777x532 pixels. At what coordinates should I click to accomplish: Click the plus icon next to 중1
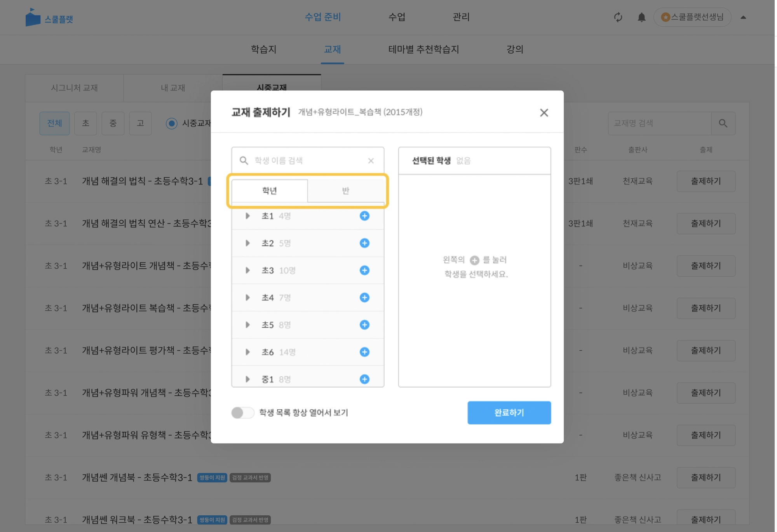[364, 379]
